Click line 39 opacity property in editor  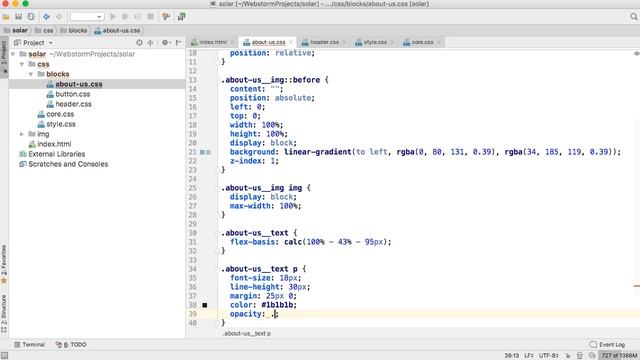pyautogui.click(x=247, y=314)
